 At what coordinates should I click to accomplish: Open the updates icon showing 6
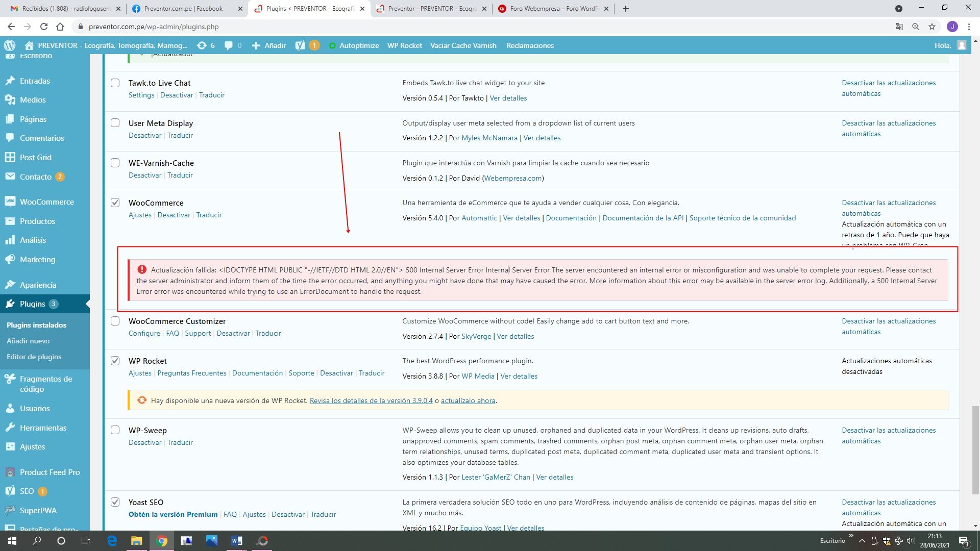click(x=206, y=45)
